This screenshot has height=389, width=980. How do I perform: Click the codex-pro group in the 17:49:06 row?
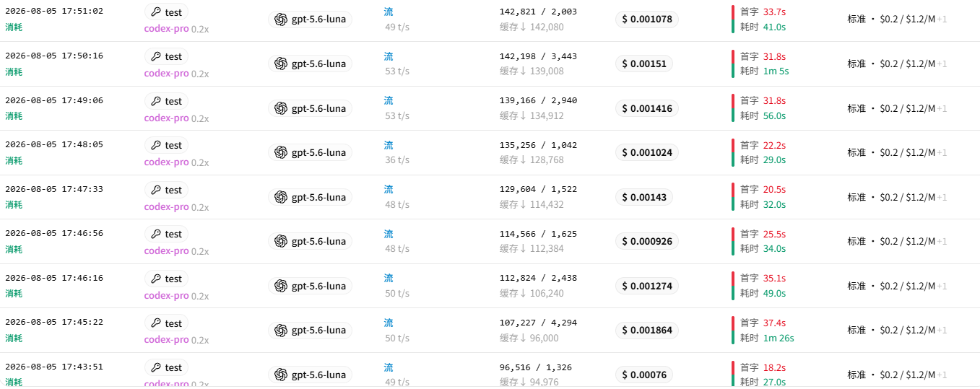coord(166,118)
